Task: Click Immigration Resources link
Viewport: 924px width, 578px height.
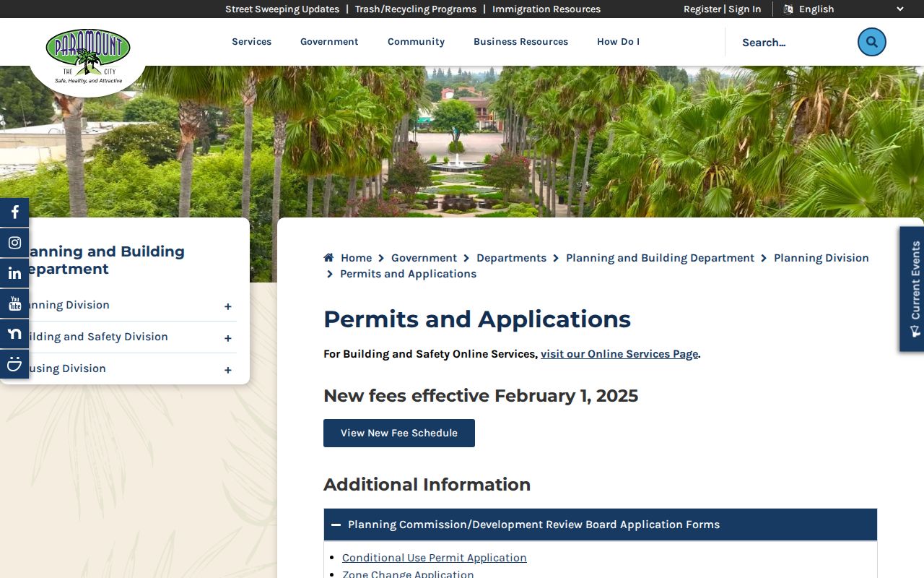Action: (546, 9)
